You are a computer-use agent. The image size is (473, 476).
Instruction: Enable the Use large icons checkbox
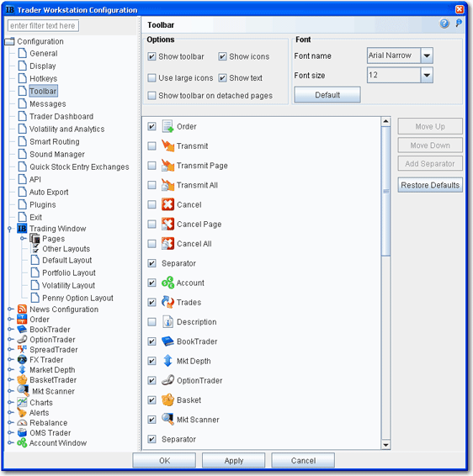(x=151, y=78)
